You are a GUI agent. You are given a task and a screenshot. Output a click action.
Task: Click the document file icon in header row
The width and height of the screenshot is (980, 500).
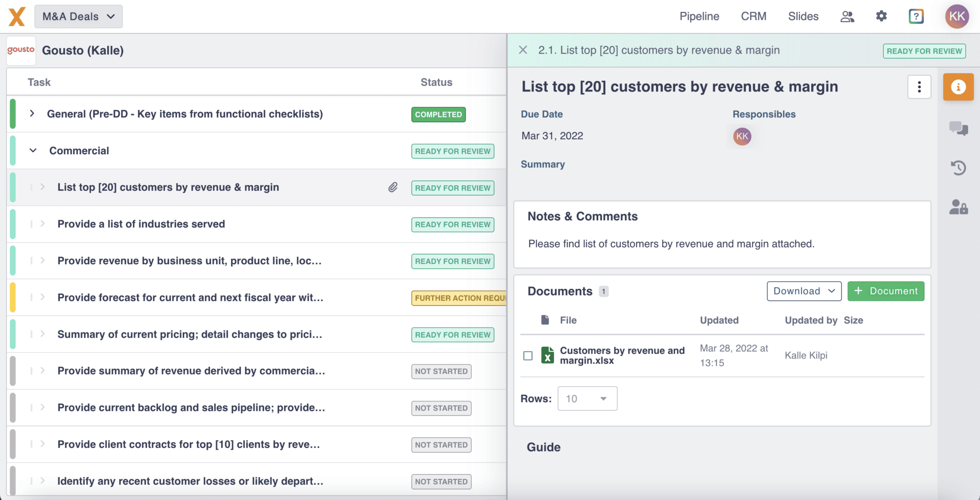[x=545, y=320]
